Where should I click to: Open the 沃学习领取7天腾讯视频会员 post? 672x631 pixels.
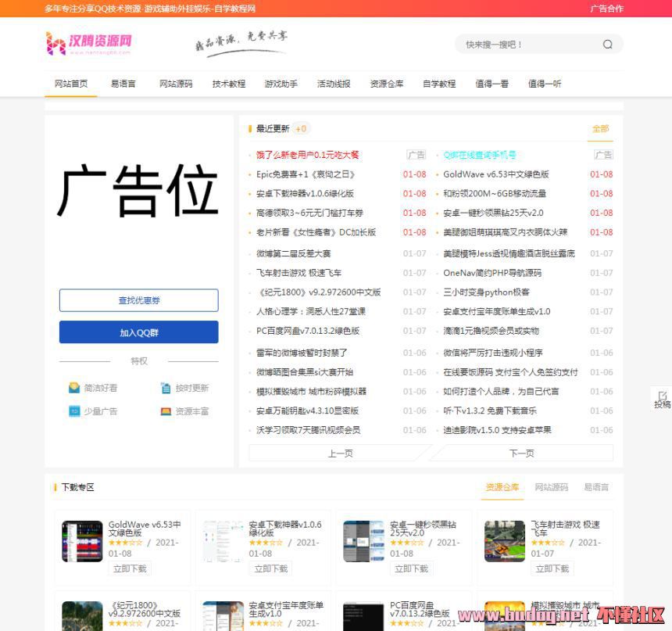tap(308, 430)
